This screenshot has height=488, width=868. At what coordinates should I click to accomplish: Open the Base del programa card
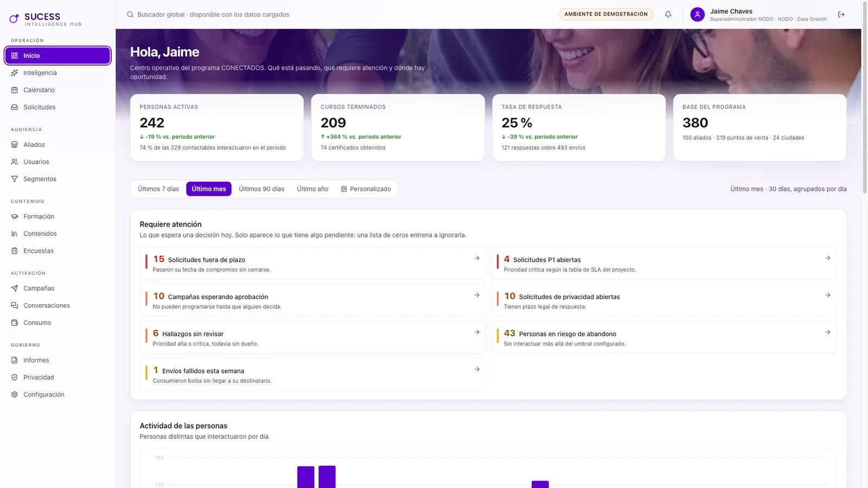coord(759,127)
